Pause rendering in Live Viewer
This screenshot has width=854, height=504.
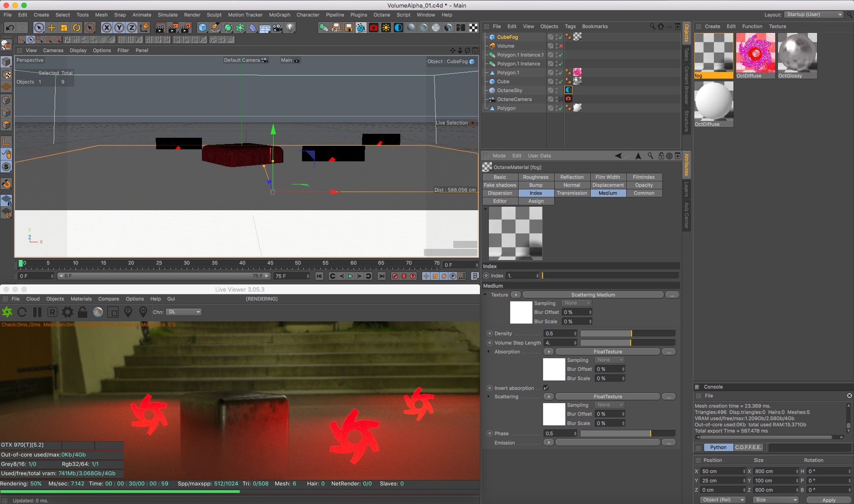click(37, 312)
